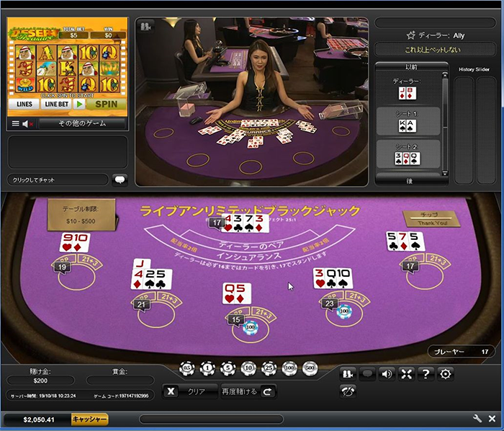504x431 pixels.
Task: Open the slot mini-game hamburger menu
Action: pos(15,124)
